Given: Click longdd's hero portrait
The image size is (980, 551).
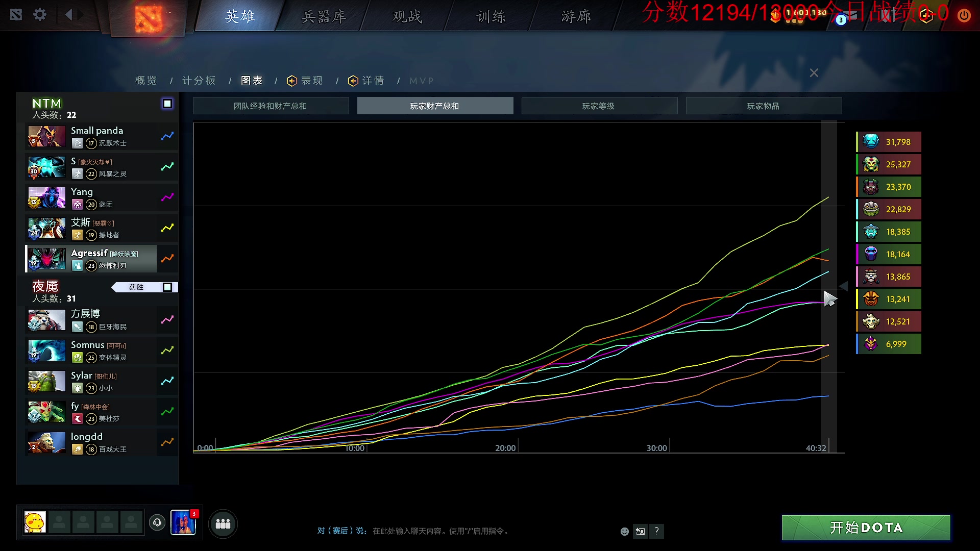Looking at the screenshot, I should pyautogui.click(x=46, y=442).
